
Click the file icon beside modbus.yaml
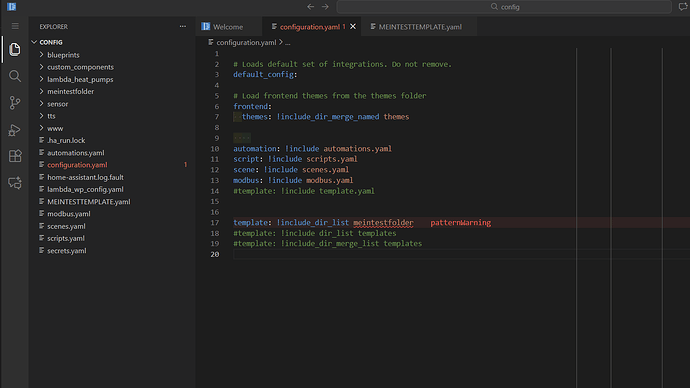[x=41, y=213]
